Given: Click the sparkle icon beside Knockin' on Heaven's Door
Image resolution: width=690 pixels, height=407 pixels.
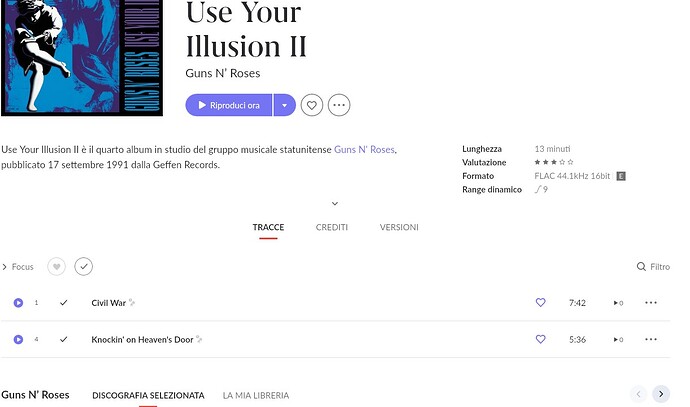Looking at the screenshot, I should (x=199, y=339).
